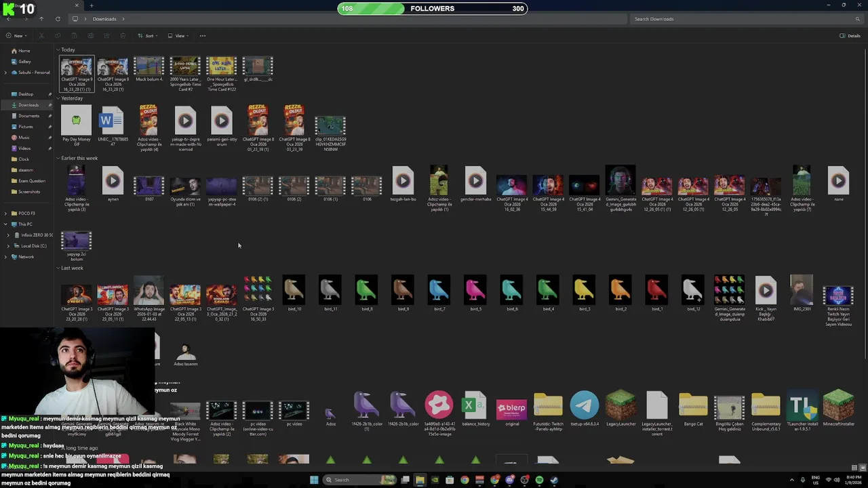Image resolution: width=868 pixels, height=488 pixels.
Task: Select the Futuristic-Twitch-Panels zip folder
Action: point(548,411)
